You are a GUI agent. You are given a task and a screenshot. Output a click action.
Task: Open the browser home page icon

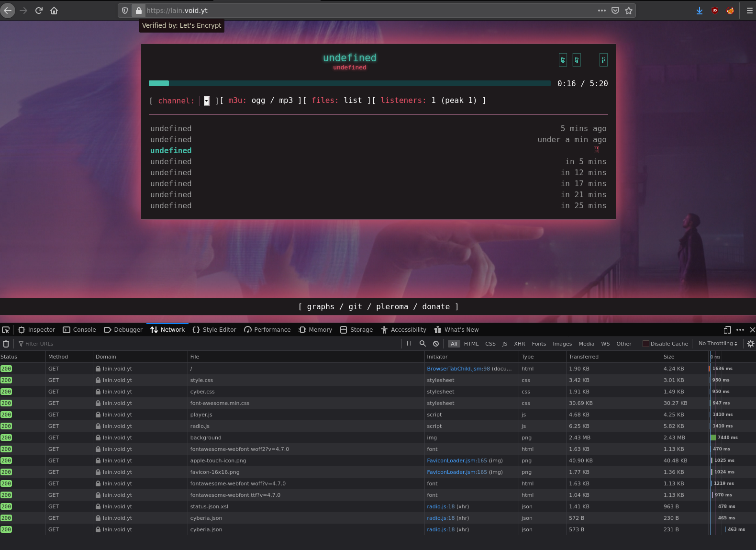click(54, 11)
